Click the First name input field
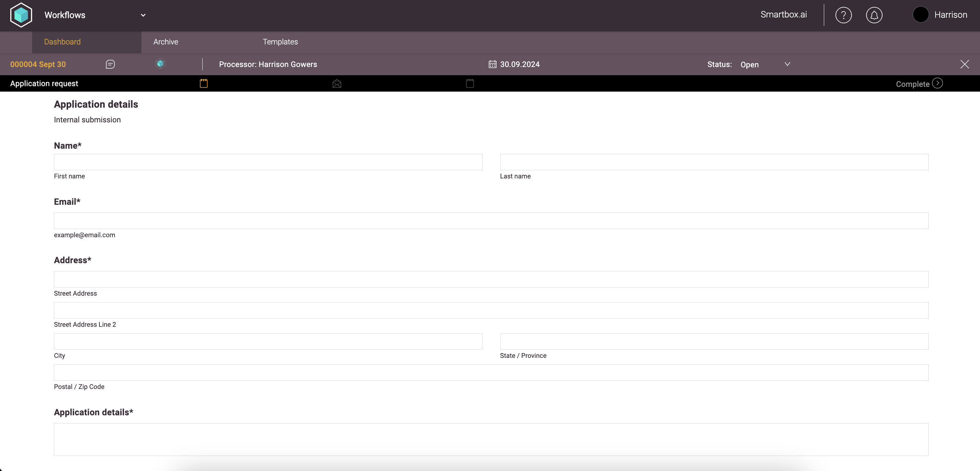This screenshot has width=980, height=471. (268, 162)
